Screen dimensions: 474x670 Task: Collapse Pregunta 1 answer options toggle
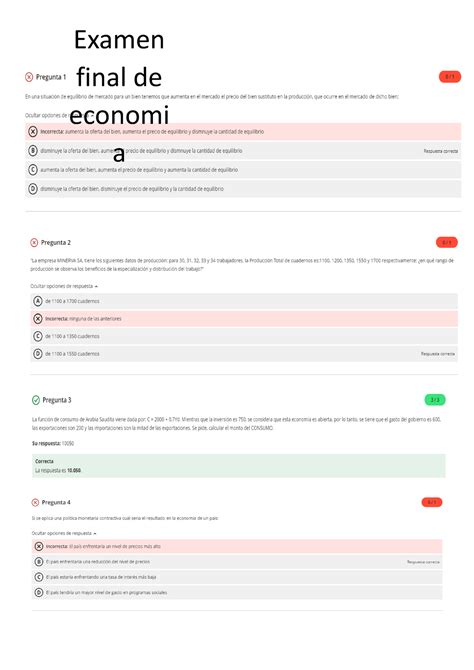click(x=60, y=115)
